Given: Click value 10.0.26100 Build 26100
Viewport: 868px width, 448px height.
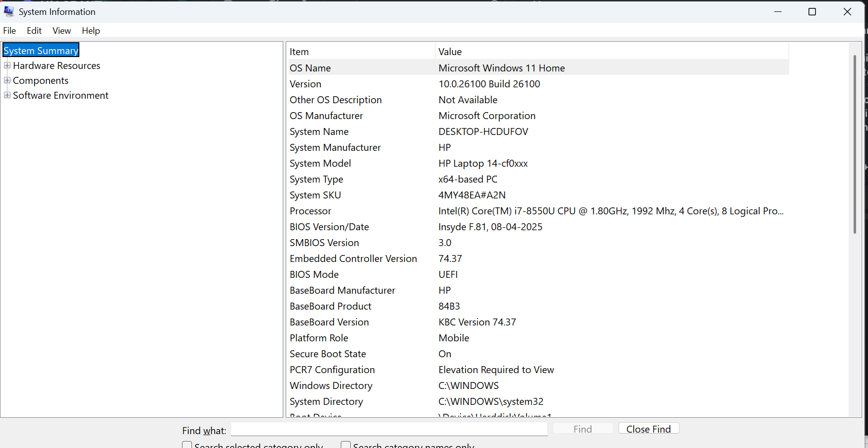Looking at the screenshot, I should [x=489, y=84].
